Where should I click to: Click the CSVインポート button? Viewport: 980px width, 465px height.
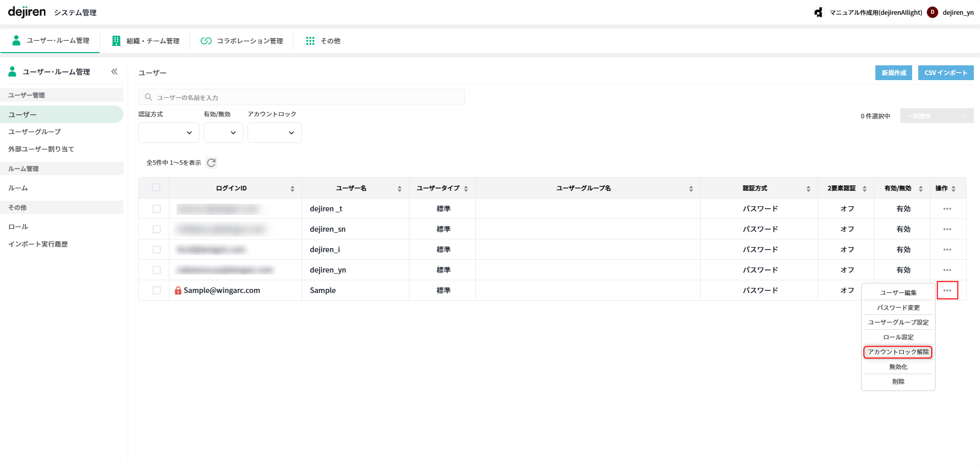click(x=945, y=73)
